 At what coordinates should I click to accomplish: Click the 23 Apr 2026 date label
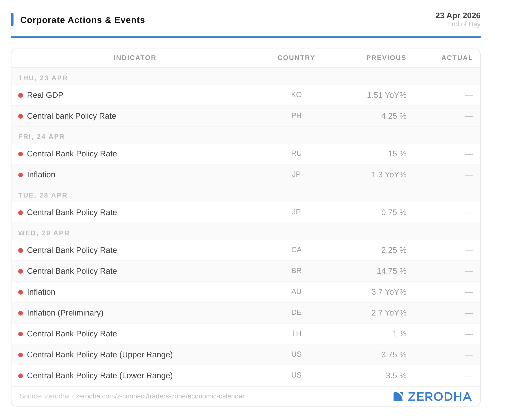pyautogui.click(x=457, y=16)
